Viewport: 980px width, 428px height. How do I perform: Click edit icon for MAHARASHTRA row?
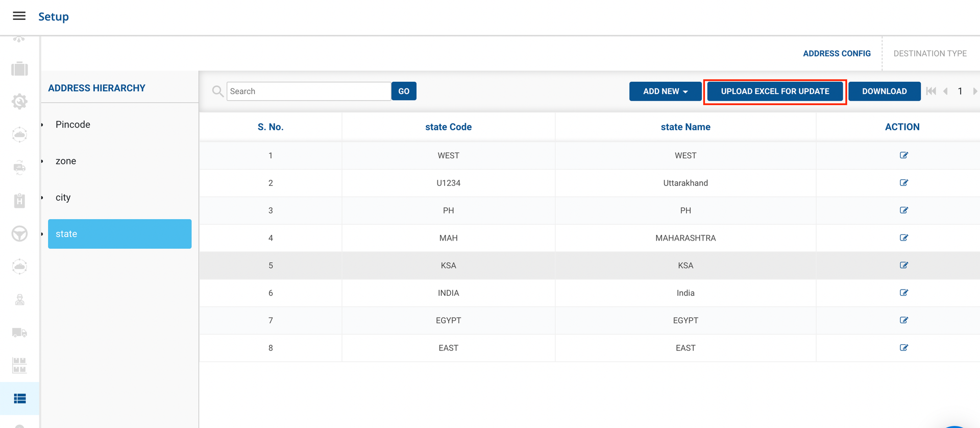(x=903, y=237)
